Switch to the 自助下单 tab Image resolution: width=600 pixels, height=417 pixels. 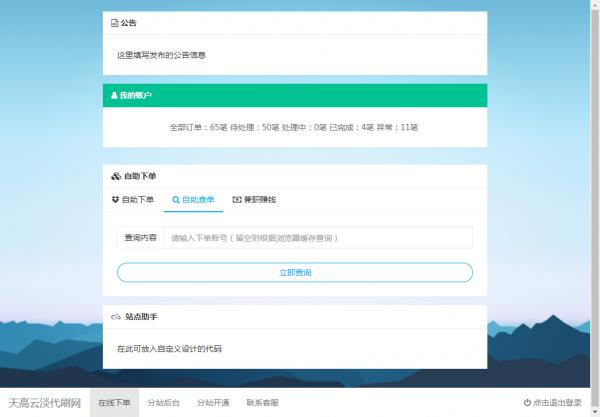coord(133,200)
